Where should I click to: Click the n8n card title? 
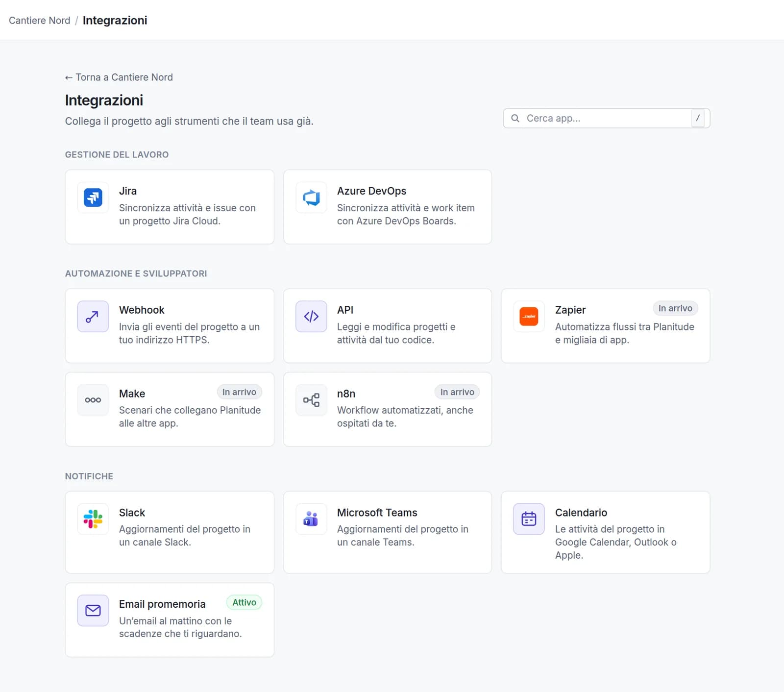click(346, 394)
